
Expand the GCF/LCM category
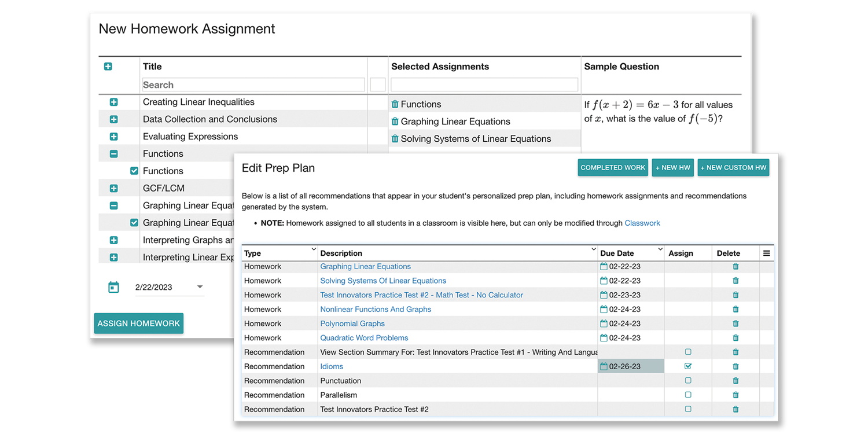point(113,188)
